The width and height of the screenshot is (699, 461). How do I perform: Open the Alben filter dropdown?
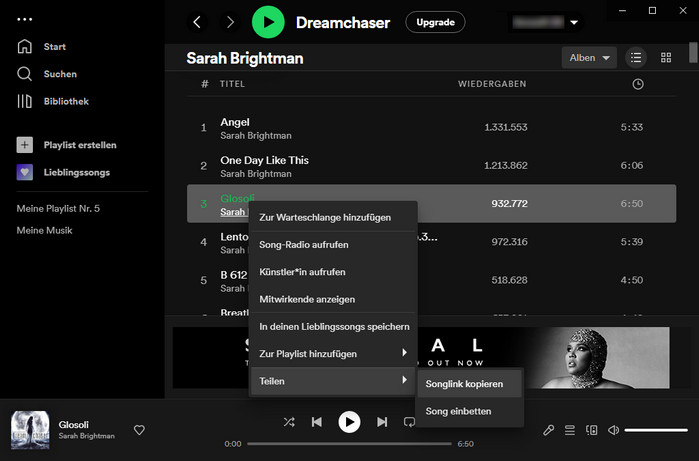tap(589, 58)
